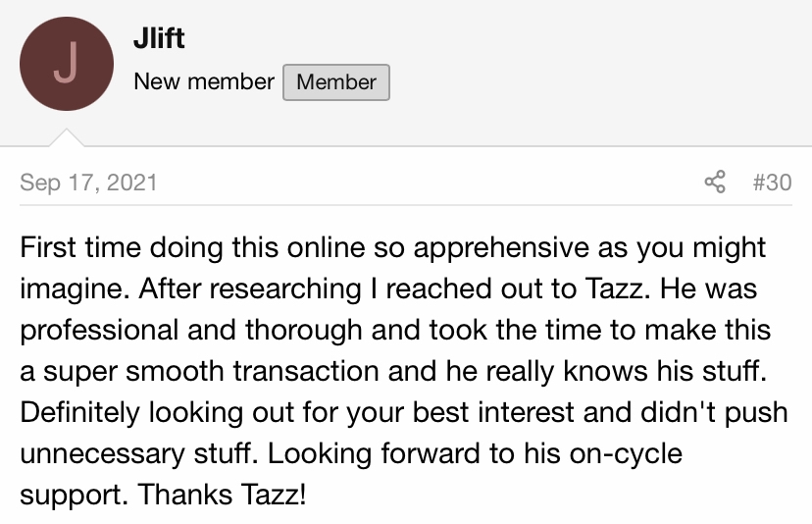Click the Sep 17, 2021 timestamp
812x524 pixels.
(x=88, y=183)
